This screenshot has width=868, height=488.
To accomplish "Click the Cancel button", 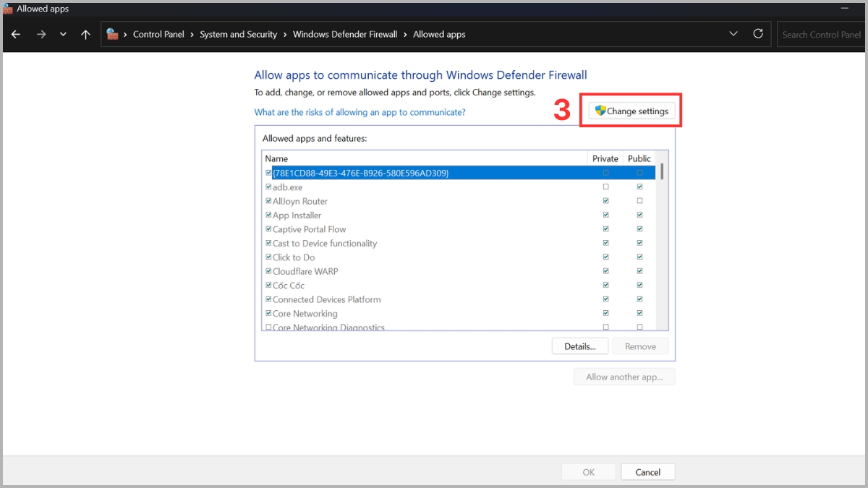I will pos(648,472).
